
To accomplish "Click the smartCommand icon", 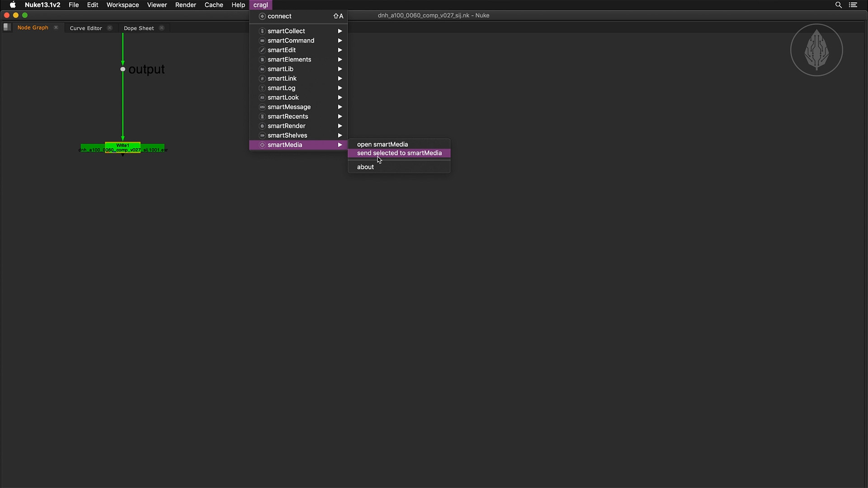I will [x=262, y=41].
